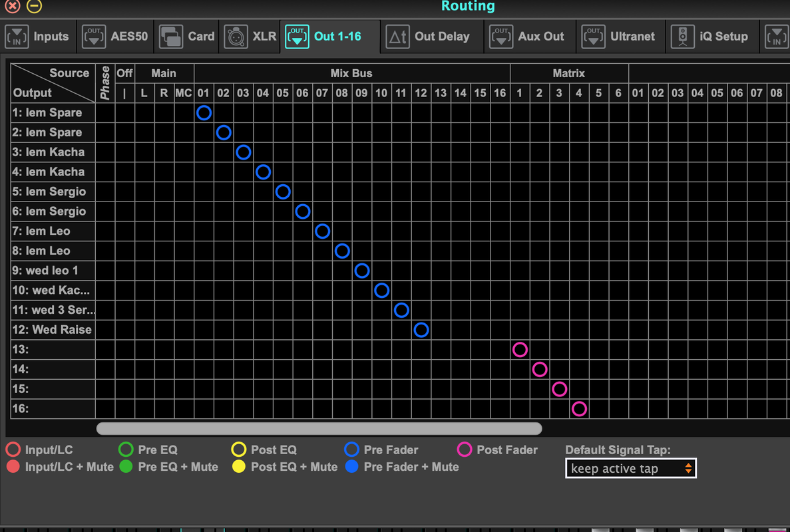Open the Default Signal Tap dropdown

tap(631, 469)
